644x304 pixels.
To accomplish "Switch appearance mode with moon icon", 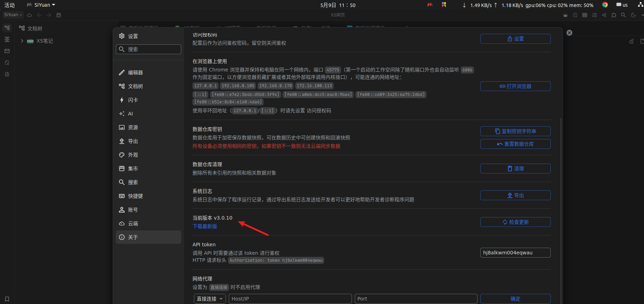I will coord(633,15).
